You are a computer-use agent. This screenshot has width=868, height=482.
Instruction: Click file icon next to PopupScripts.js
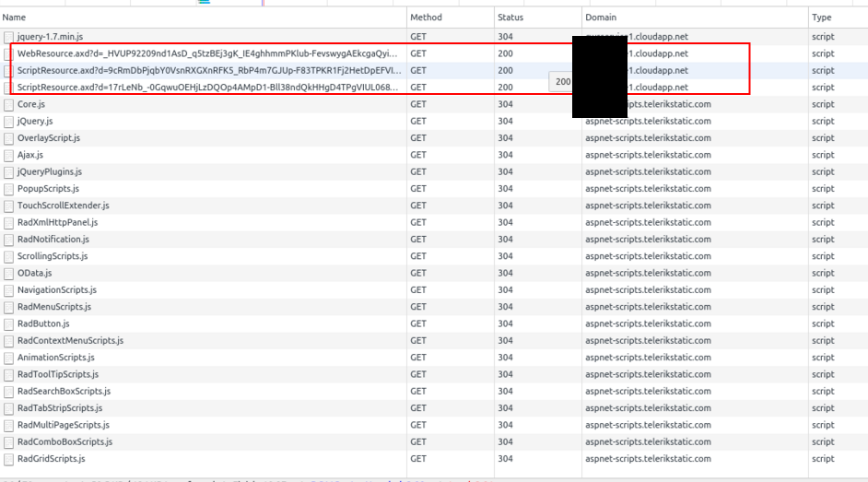point(8,189)
